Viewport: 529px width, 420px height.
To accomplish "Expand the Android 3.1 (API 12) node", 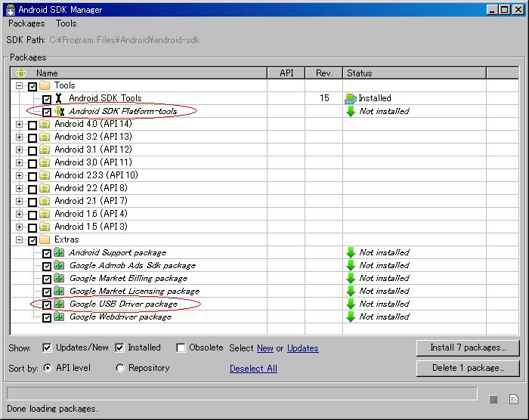I will (x=19, y=150).
